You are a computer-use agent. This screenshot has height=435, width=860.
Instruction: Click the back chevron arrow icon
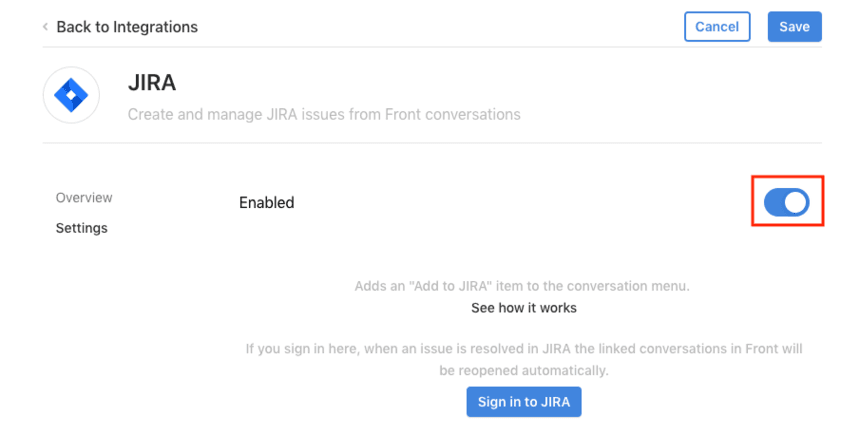[x=46, y=26]
